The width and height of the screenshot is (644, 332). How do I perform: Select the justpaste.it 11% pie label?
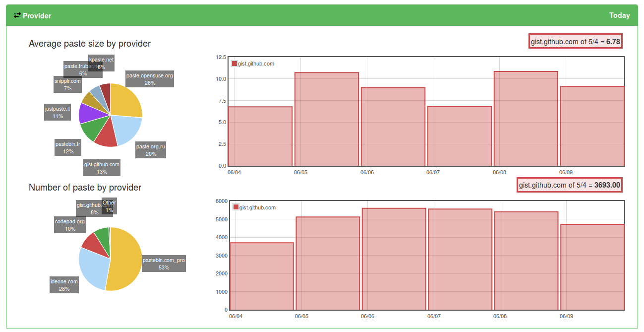[x=58, y=113]
